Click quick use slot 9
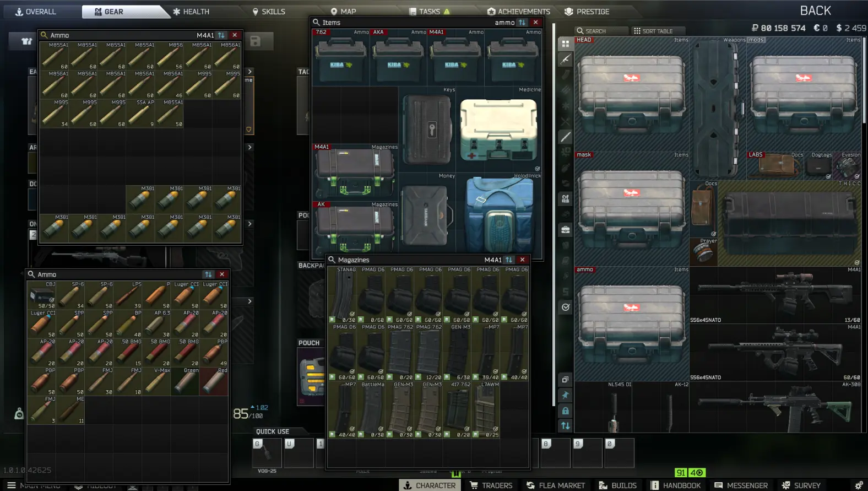The width and height of the screenshot is (868, 491). pyautogui.click(x=587, y=453)
